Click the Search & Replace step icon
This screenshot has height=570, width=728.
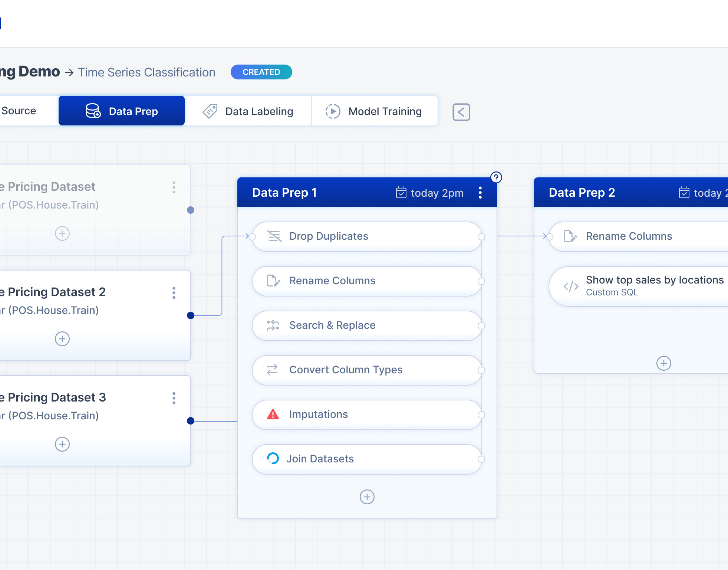[273, 325]
